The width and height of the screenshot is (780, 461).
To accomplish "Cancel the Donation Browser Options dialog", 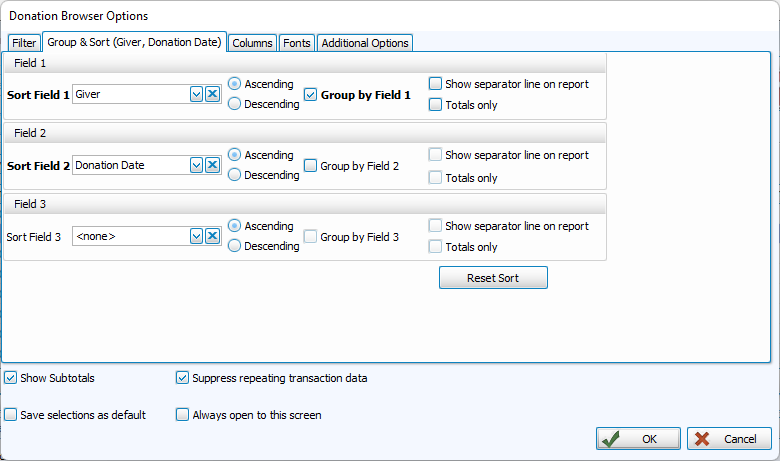I will click(x=729, y=439).
